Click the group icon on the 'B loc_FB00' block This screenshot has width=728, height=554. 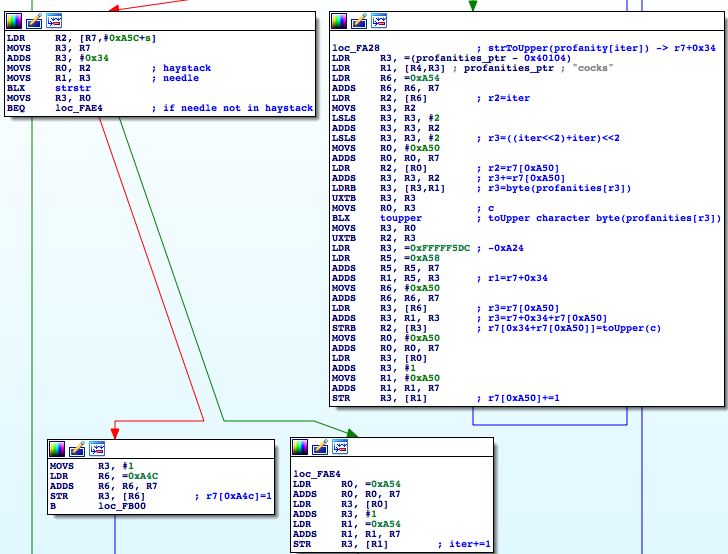pyautogui.click(x=97, y=448)
